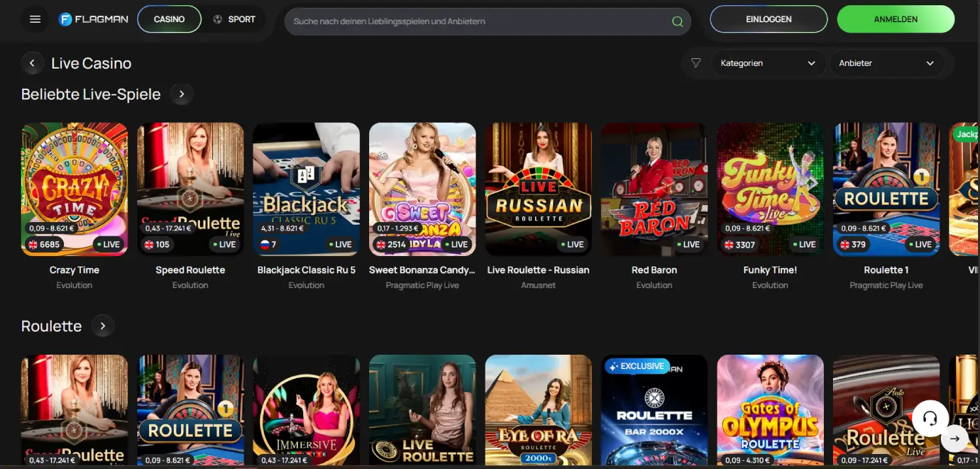Click the Crazy Time title text

tap(74, 270)
